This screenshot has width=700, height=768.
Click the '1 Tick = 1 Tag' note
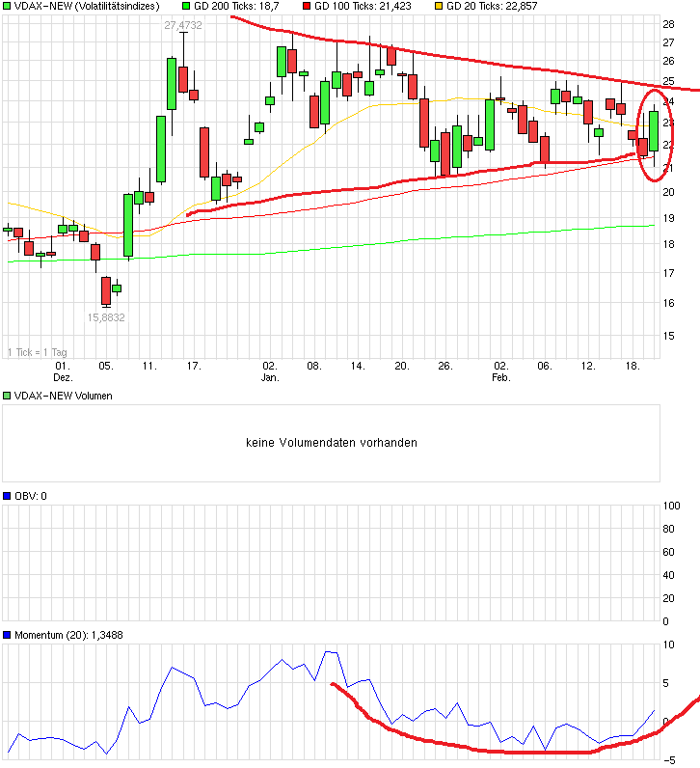point(38,352)
